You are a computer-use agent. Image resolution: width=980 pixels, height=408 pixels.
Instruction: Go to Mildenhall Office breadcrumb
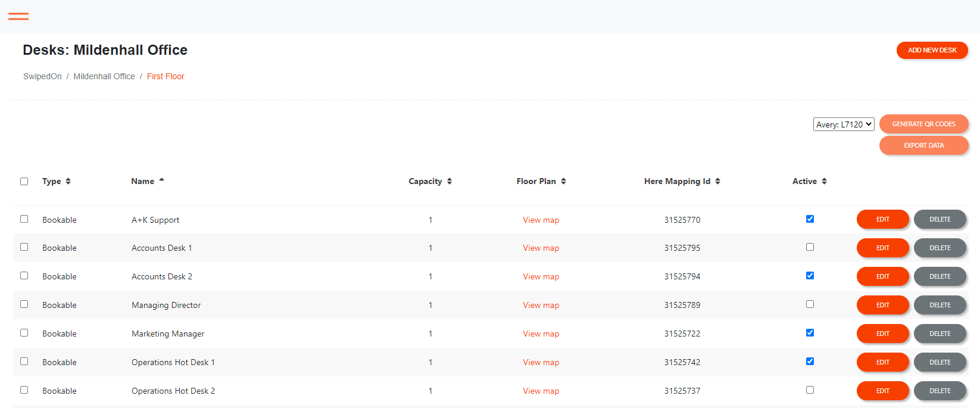[x=104, y=76]
